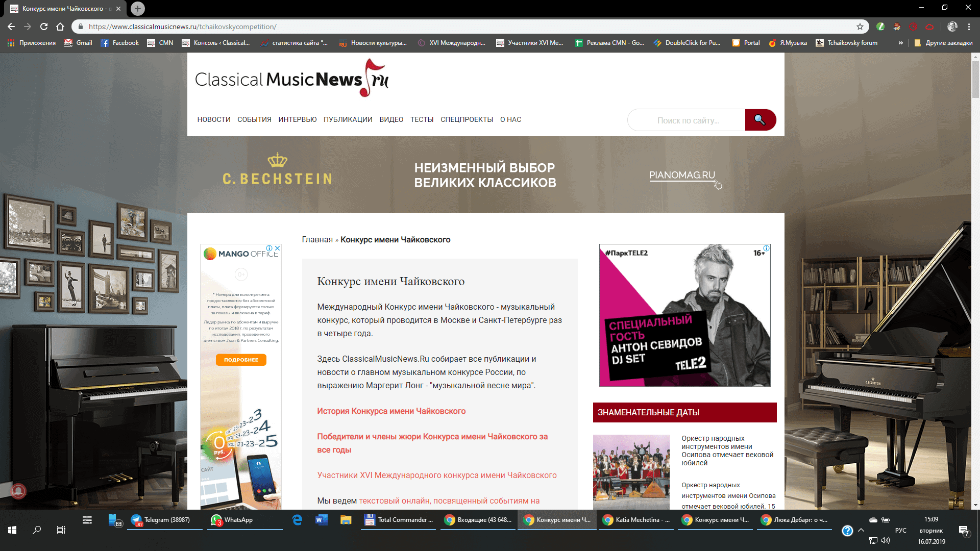Click ПОДРОБНЕЕ in the Mango Office ad
Viewport: 980px width, 551px height.
coord(241,360)
